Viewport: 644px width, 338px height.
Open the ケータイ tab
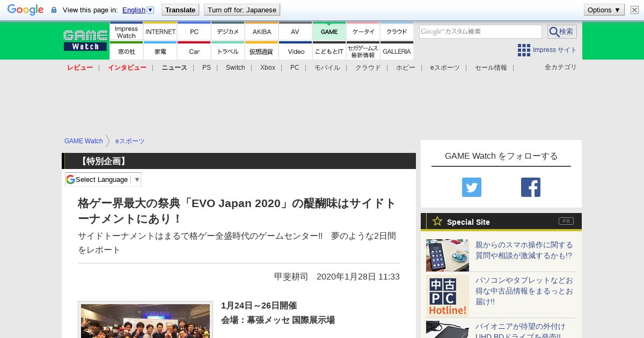click(363, 31)
